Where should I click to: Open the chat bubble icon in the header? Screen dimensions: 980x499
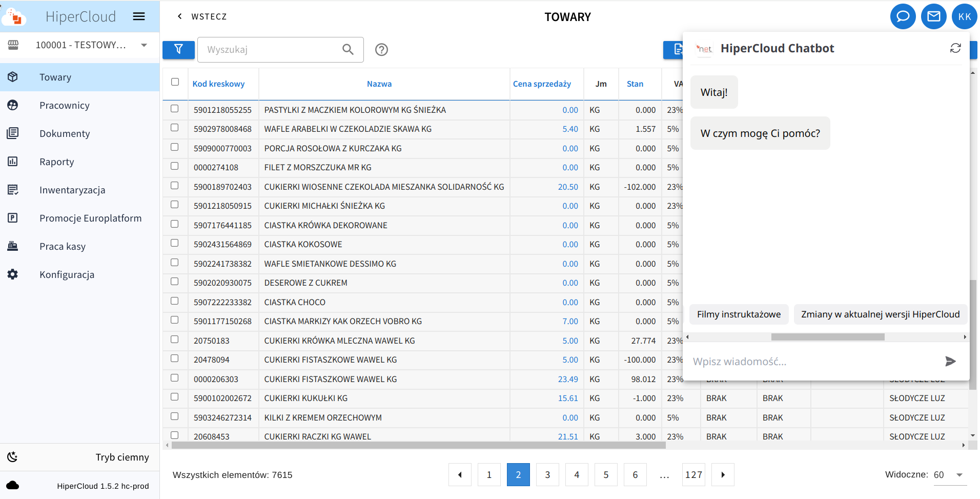point(903,16)
